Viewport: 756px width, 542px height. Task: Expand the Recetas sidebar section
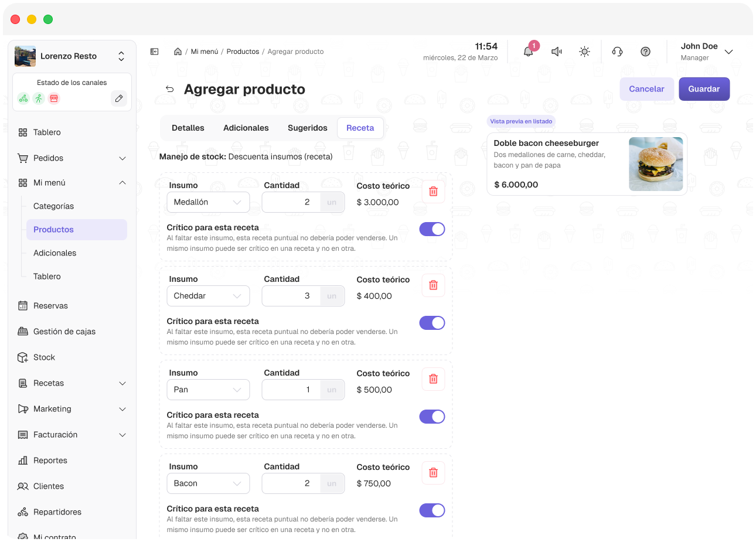[x=72, y=383]
